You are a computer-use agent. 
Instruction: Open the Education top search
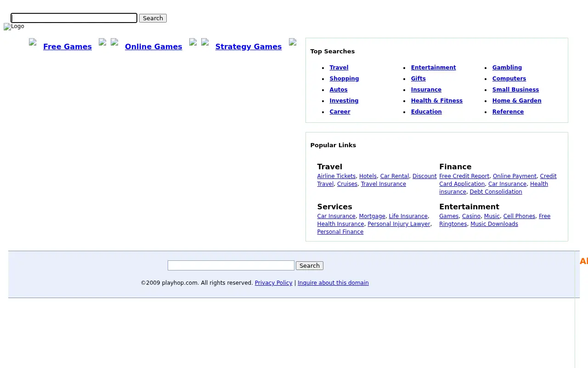coord(426,112)
